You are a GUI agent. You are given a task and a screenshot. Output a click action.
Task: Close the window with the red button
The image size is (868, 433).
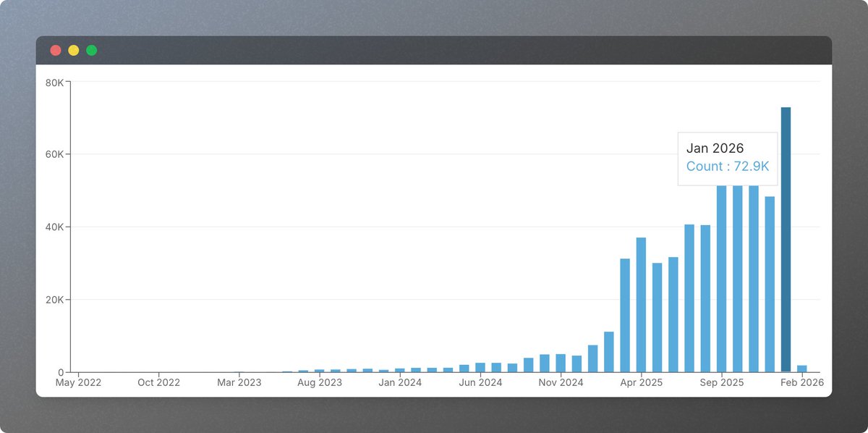point(56,51)
